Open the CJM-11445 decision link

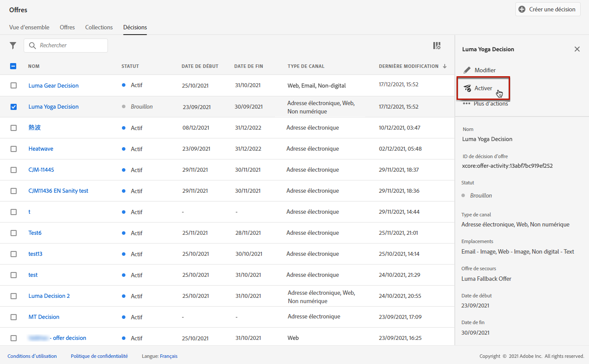[41, 170]
